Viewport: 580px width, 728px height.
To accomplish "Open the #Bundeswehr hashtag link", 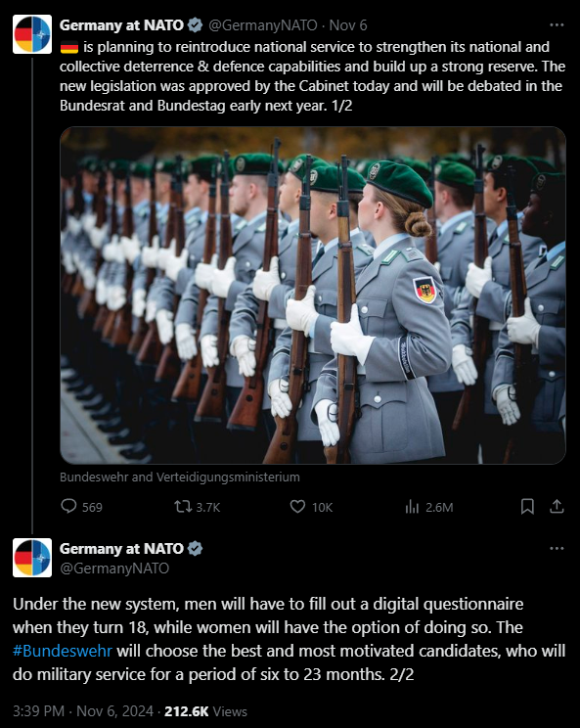I will coord(63,651).
